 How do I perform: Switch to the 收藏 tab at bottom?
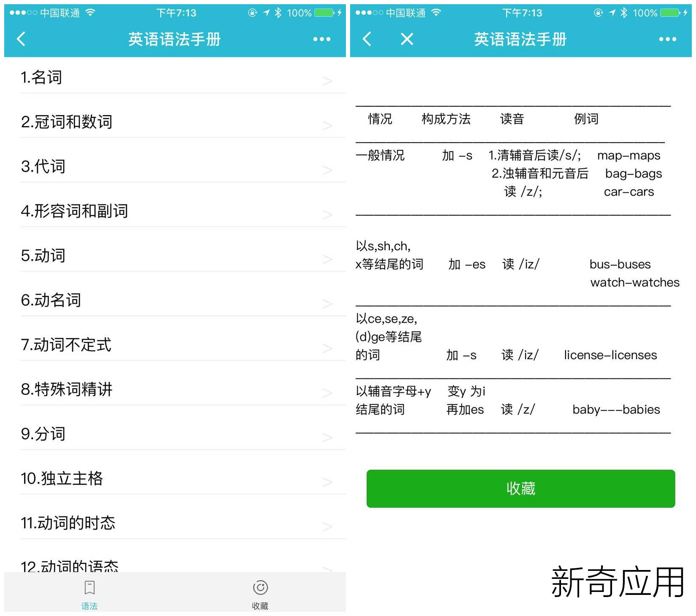pyautogui.click(x=260, y=595)
